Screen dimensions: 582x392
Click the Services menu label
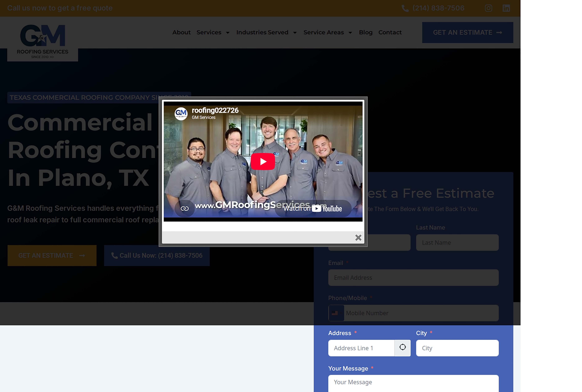pyautogui.click(x=209, y=32)
